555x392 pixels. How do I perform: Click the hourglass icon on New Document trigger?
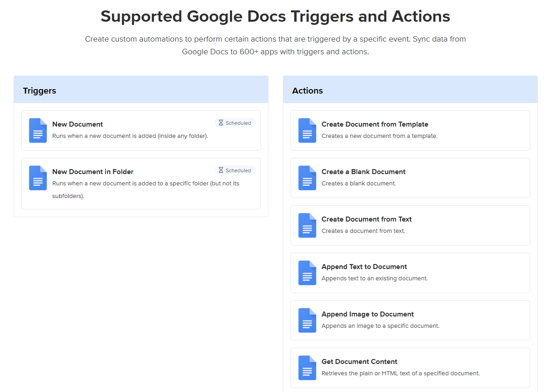click(221, 122)
